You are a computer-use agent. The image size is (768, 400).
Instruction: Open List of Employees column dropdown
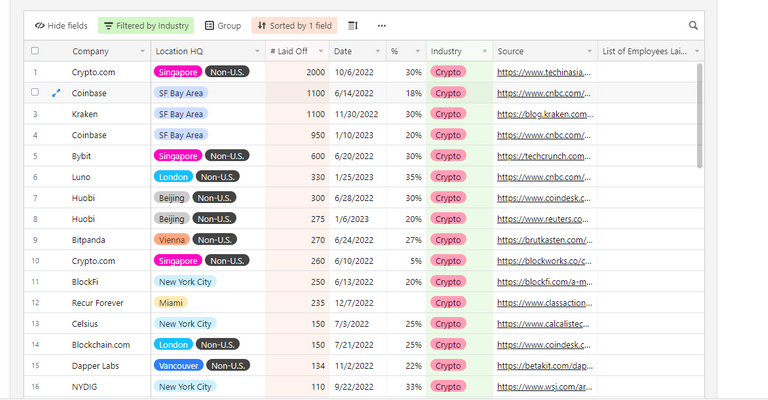[x=697, y=51]
